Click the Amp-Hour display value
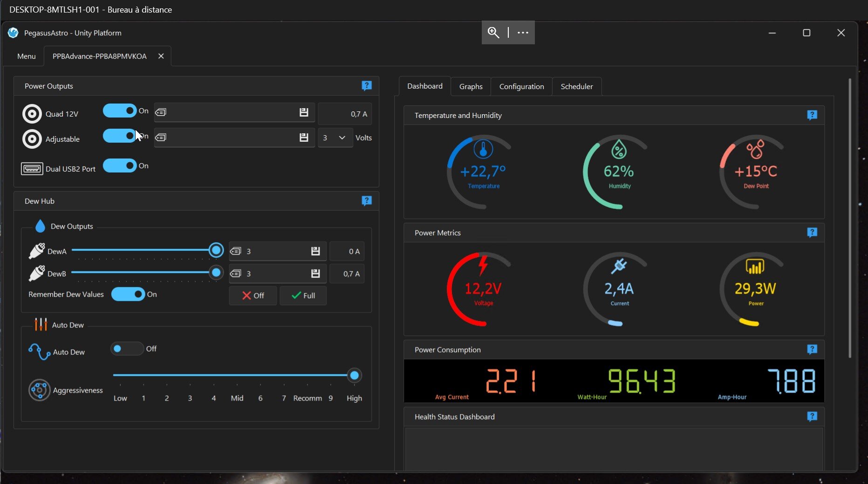This screenshot has height=484, width=868. (792, 381)
